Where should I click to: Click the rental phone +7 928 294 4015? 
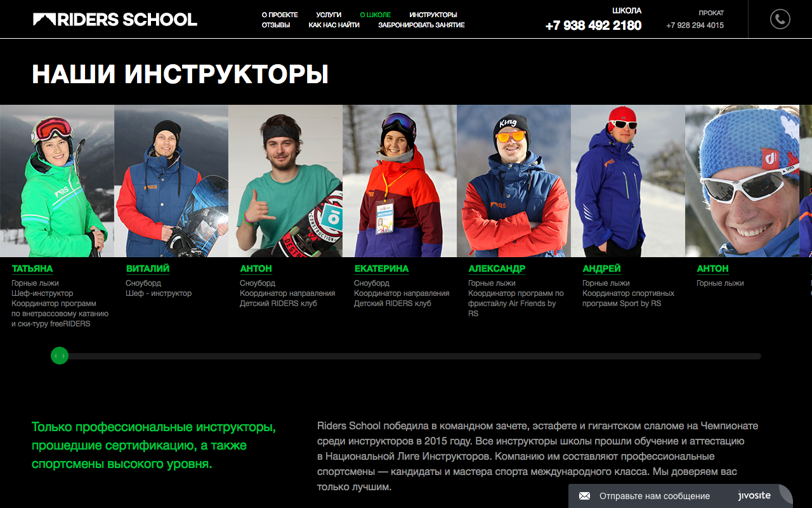coord(695,25)
